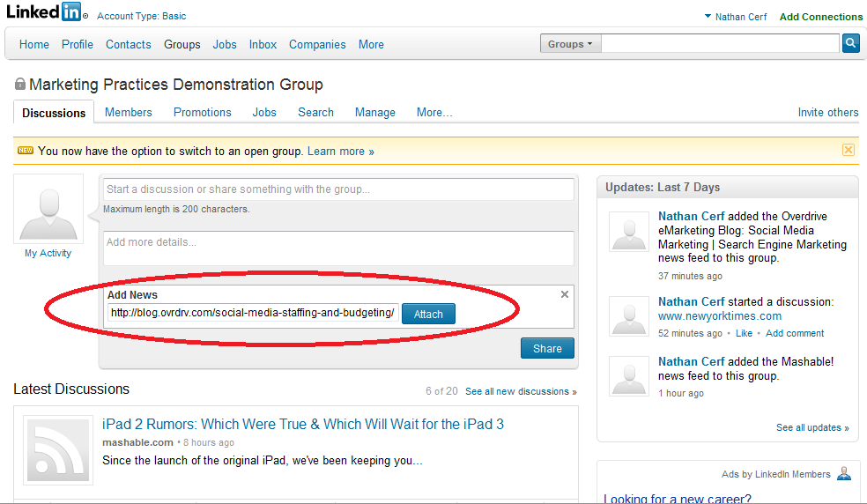The image size is (867, 504).
Task: Click the top search input box
Action: click(x=721, y=43)
